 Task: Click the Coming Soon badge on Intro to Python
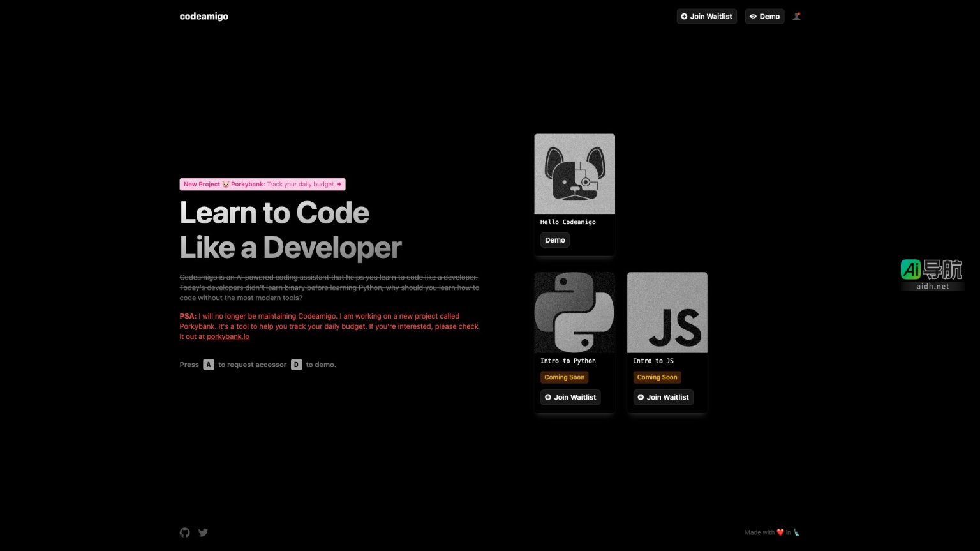(x=564, y=377)
